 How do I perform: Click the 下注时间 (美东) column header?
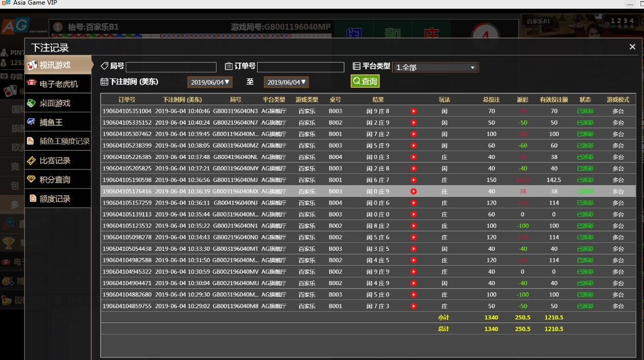pos(182,99)
